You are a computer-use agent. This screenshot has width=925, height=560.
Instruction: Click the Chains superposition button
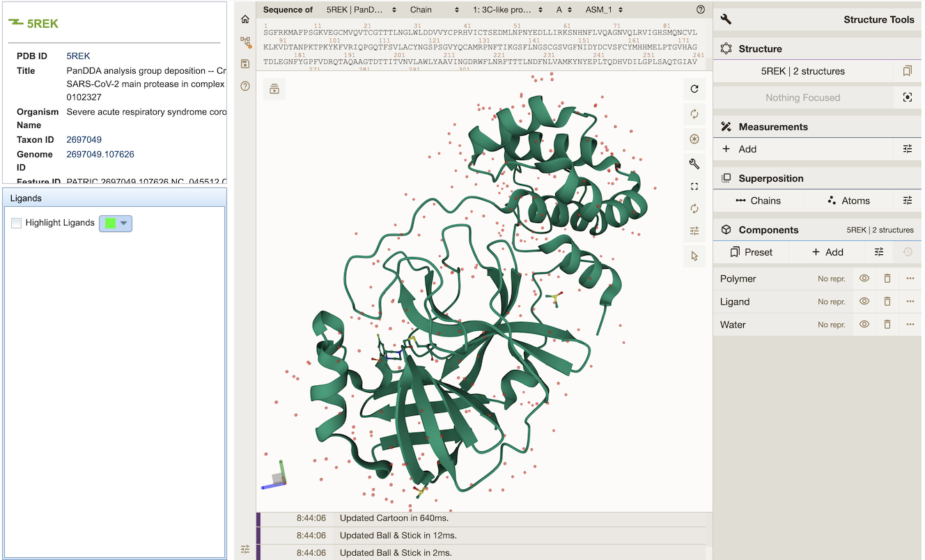[x=758, y=201]
